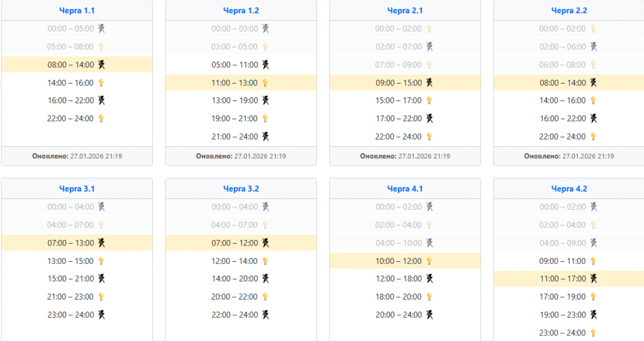This screenshot has width=644, height=341.
Task: Click the power-off icon beside 08:00 – 14:00 in Черга 1.1
Action: [x=101, y=64]
